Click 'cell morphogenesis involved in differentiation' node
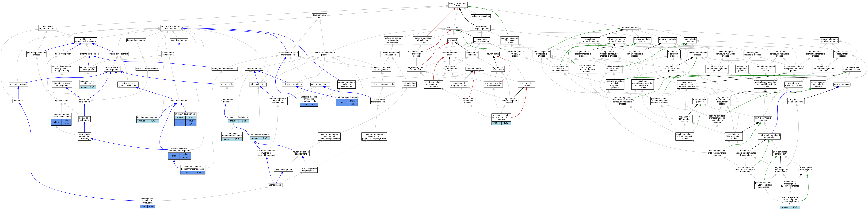Viewport: 868px width, 211px height. (x=278, y=101)
